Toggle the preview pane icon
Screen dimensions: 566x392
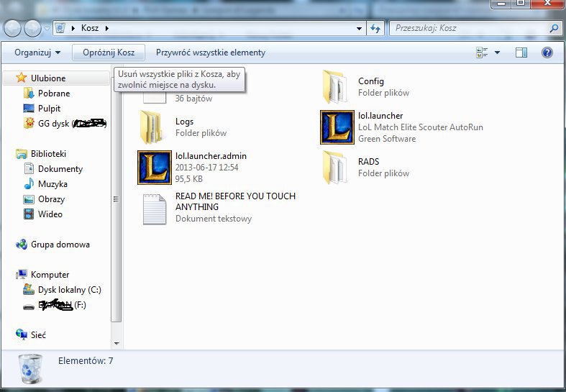point(521,53)
